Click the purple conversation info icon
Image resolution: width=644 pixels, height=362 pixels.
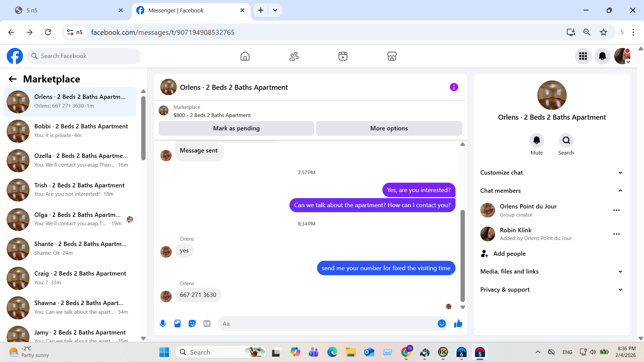point(454,87)
